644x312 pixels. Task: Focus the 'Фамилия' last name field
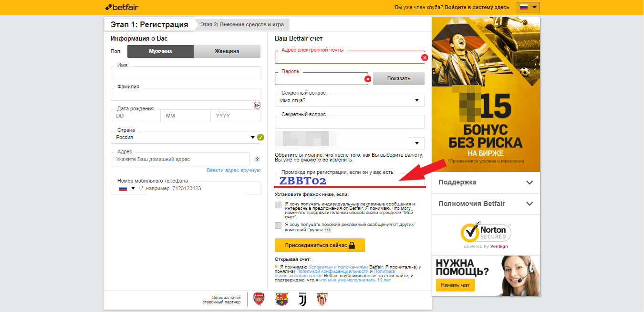point(186,94)
